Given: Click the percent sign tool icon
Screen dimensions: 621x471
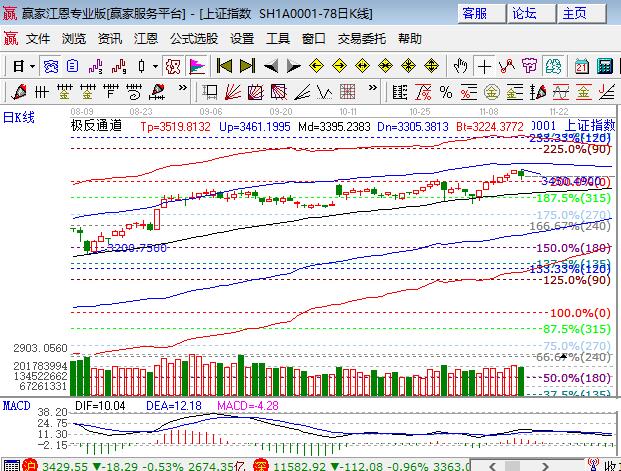Looking at the screenshot, I should [446, 93].
